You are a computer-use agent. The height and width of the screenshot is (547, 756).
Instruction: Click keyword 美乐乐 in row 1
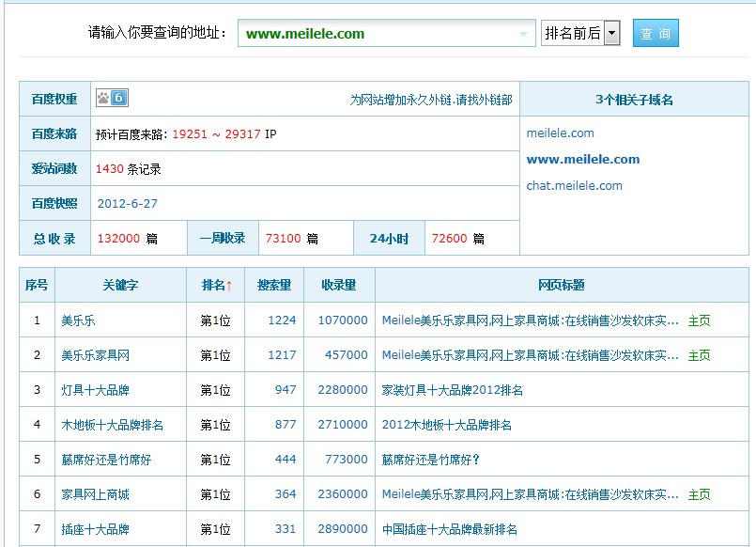coord(78,320)
